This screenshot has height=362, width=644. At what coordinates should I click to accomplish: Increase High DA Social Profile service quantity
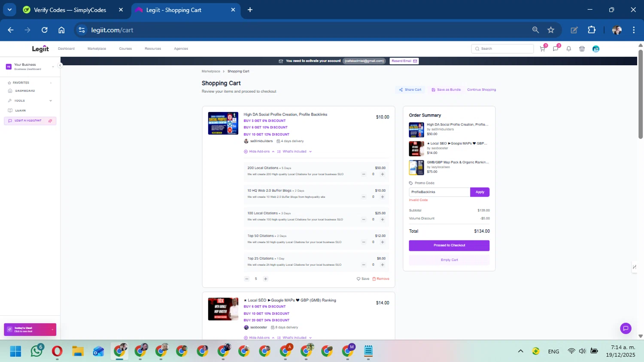pyautogui.click(x=265, y=279)
